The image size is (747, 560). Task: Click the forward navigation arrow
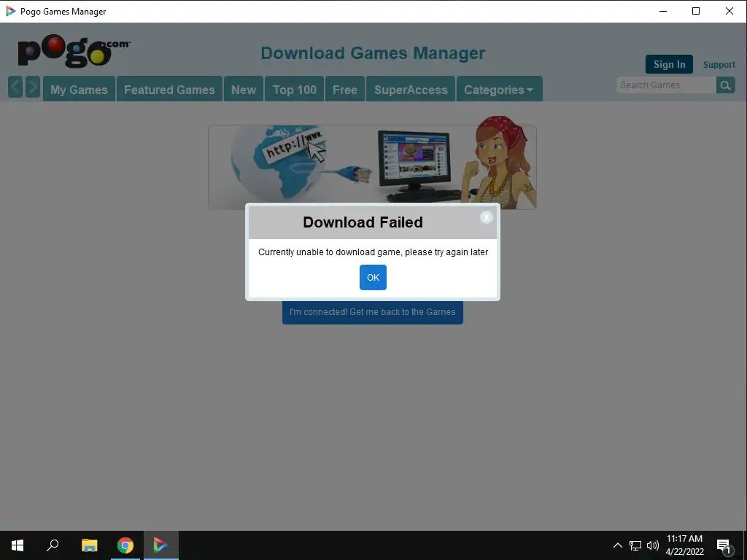pyautogui.click(x=33, y=87)
